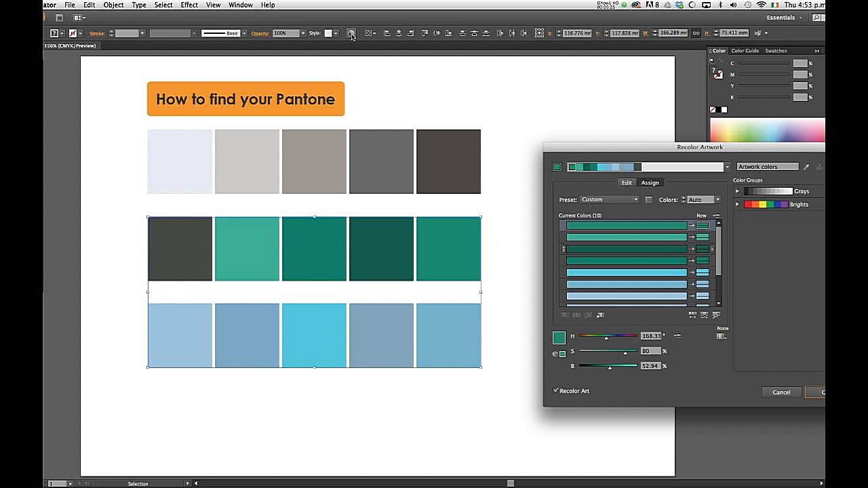Click the color list flyout menu icon near New
Screen dimensions: 868x488
tap(716, 216)
